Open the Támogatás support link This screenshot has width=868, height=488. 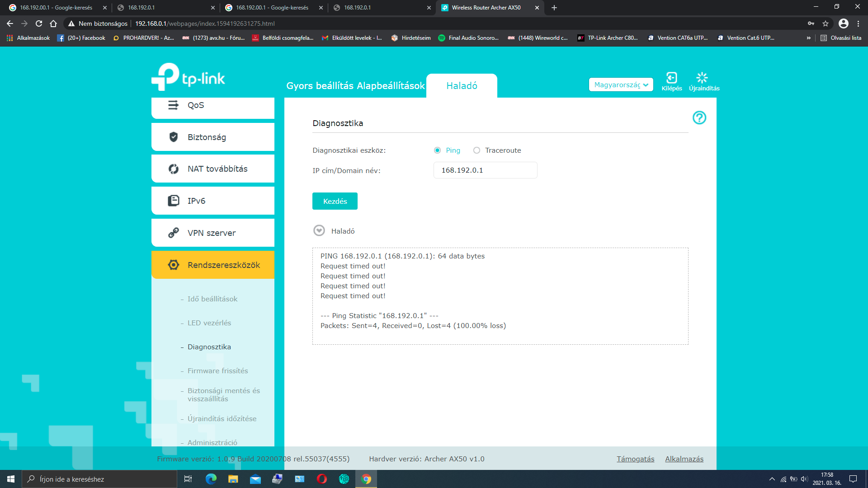pyautogui.click(x=635, y=459)
